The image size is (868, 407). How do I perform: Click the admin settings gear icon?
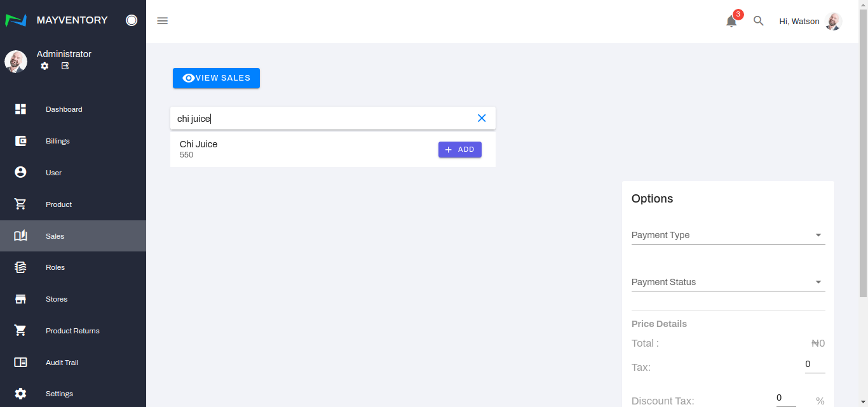(x=44, y=66)
